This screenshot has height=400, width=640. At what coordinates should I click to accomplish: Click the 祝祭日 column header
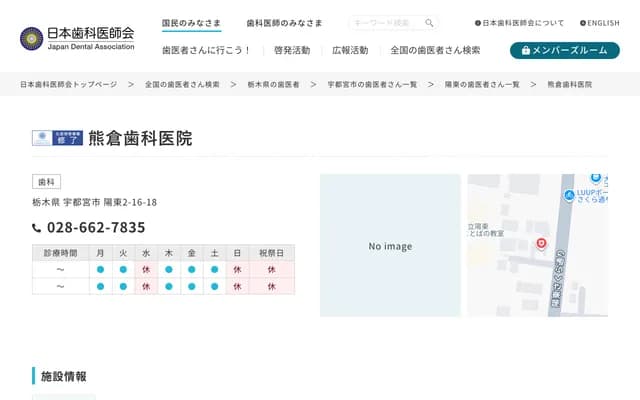coord(271,253)
